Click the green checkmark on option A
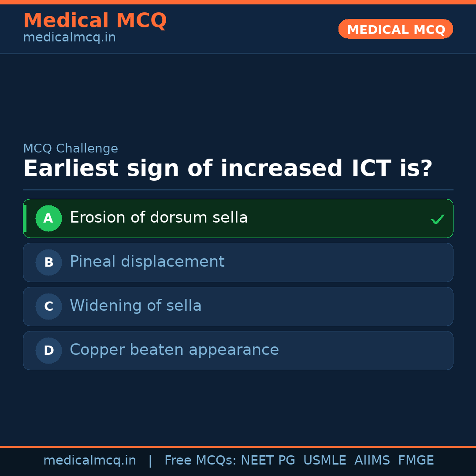The image size is (476, 476). pos(437,219)
